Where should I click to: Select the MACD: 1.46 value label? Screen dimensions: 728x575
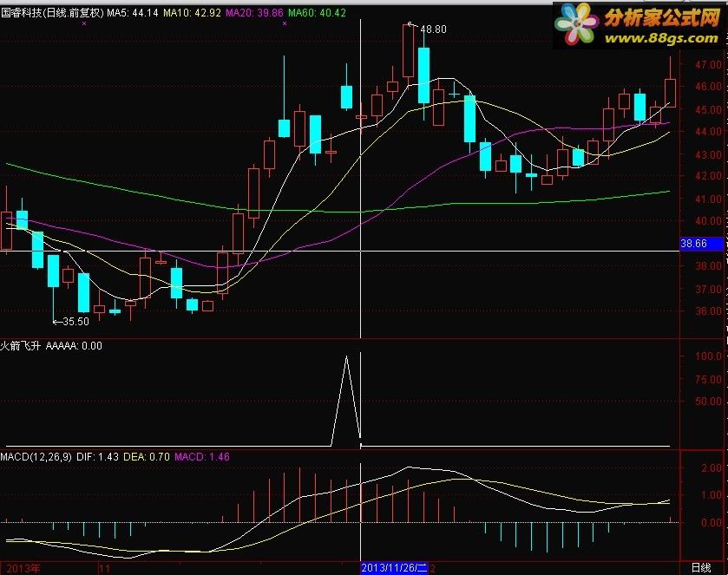point(202,457)
